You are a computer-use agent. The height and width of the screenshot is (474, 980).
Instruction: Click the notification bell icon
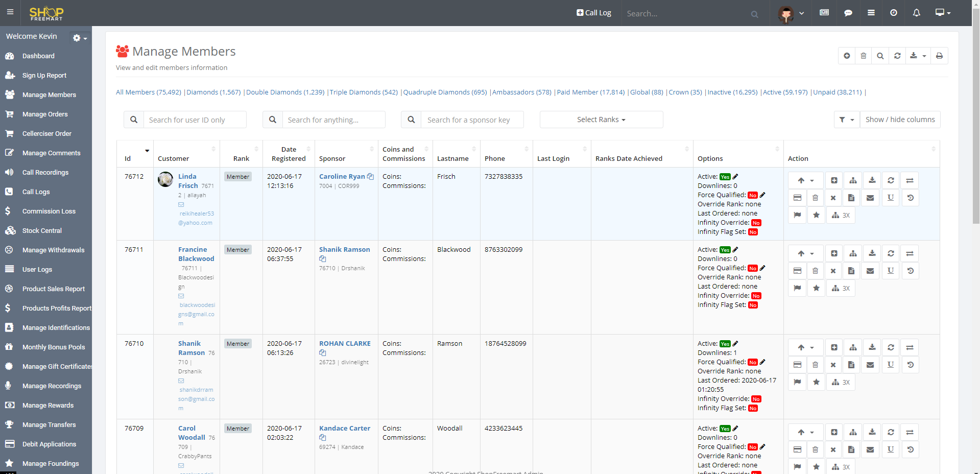coord(916,13)
